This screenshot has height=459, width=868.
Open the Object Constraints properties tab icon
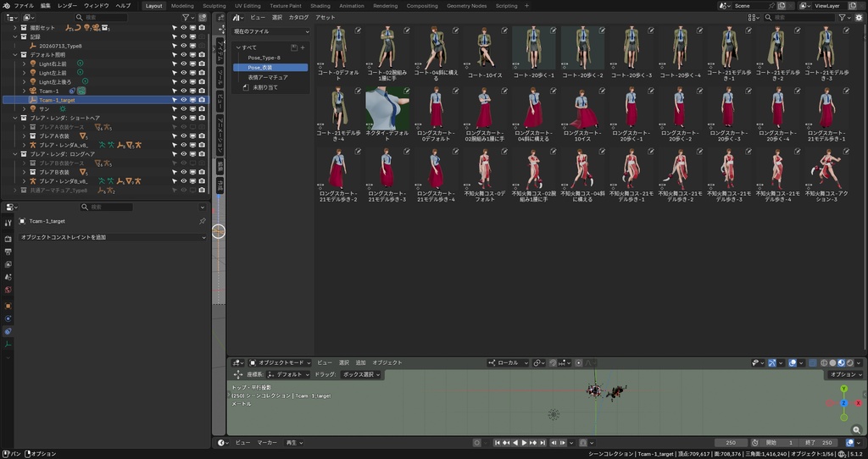click(x=8, y=331)
